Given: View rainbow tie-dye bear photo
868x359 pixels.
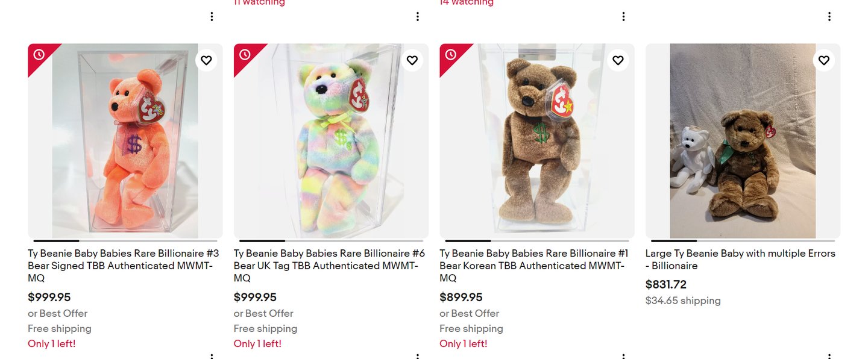Looking at the screenshot, I should [x=331, y=141].
